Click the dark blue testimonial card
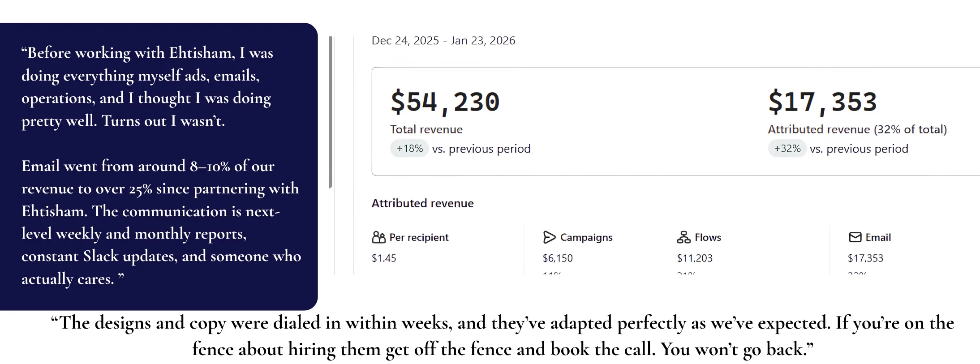 point(159,167)
